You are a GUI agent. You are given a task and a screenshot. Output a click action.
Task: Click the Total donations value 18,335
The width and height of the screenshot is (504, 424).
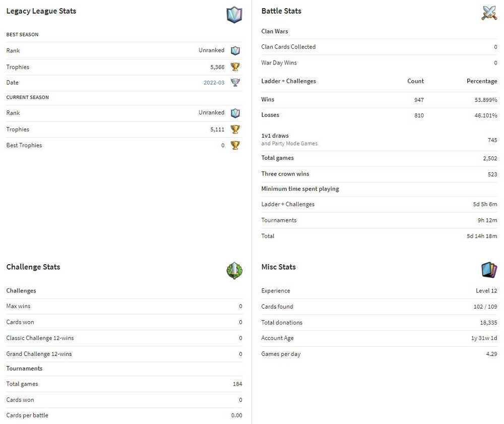tap(488, 323)
